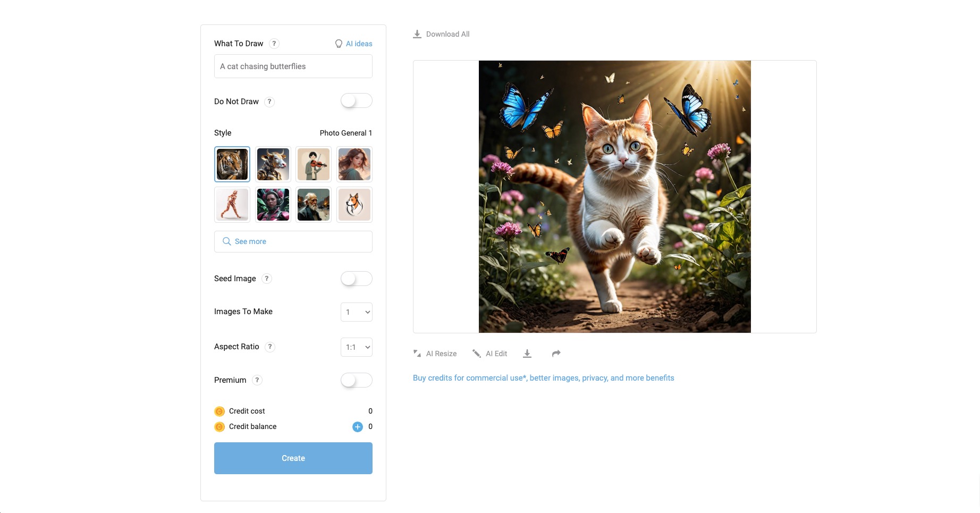Choose the copper running figure style

pos(232,205)
